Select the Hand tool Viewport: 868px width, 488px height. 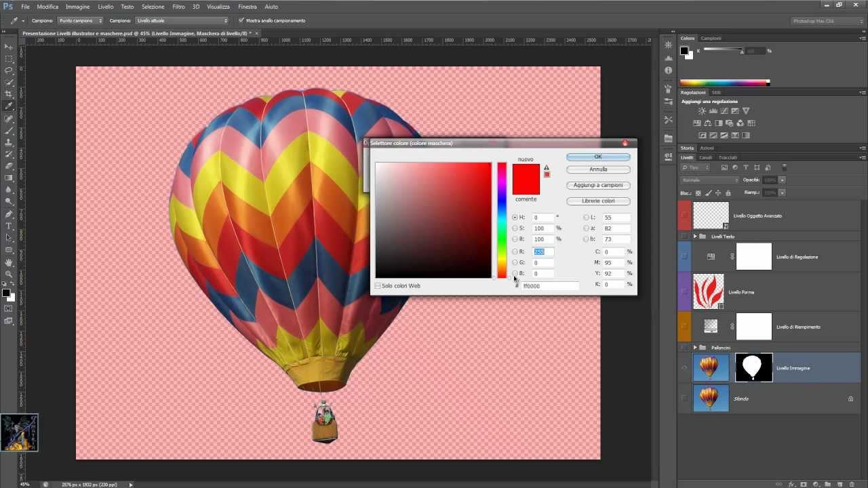pyautogui.click(x=9, y=262)
